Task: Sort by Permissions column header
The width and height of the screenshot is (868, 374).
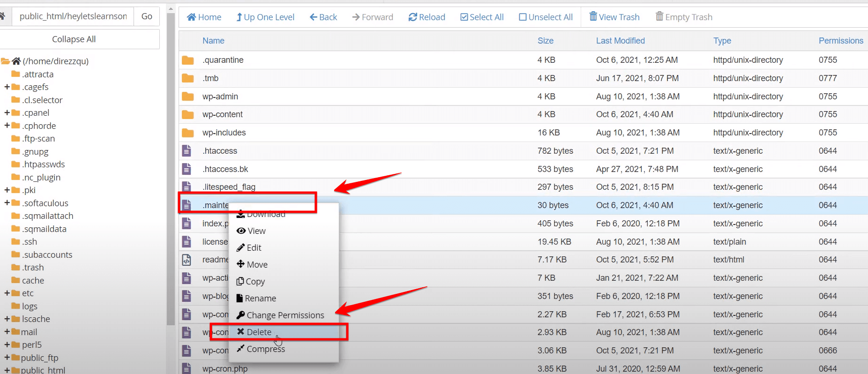Action: [x=841, y=41]
